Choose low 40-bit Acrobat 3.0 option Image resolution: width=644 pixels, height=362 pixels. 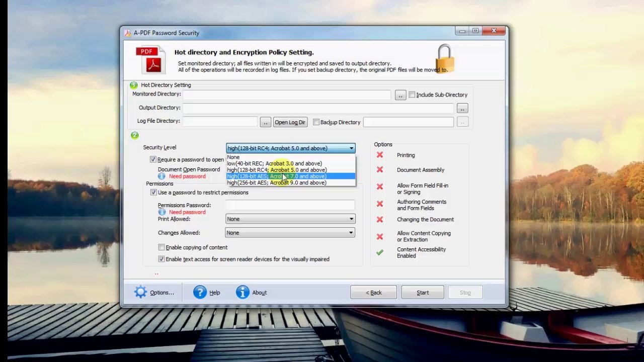(291, 163)
